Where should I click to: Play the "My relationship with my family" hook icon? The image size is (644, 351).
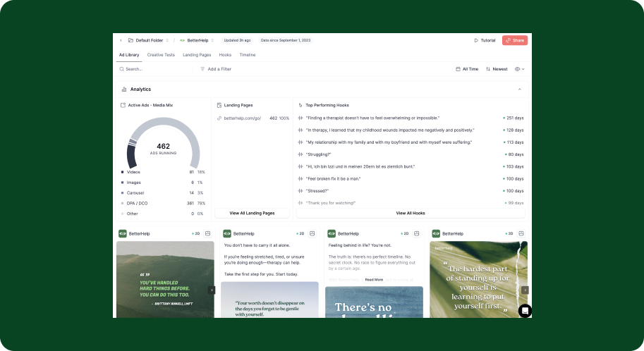(x=300, y=142)
